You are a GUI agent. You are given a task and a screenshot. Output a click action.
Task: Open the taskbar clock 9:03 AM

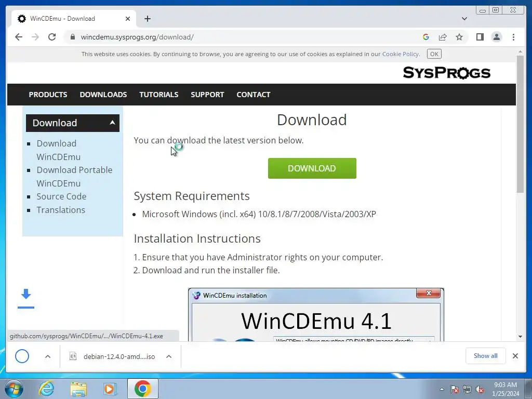point(506,389)
